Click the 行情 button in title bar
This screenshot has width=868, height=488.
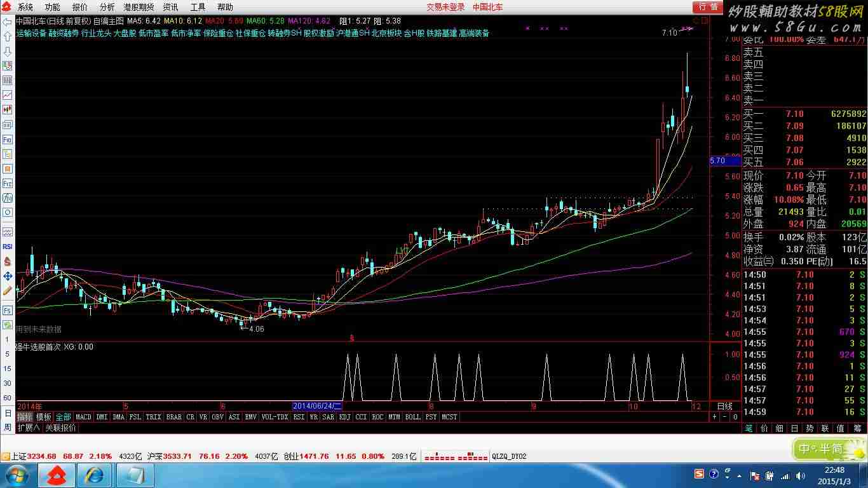tap(707, 7)
